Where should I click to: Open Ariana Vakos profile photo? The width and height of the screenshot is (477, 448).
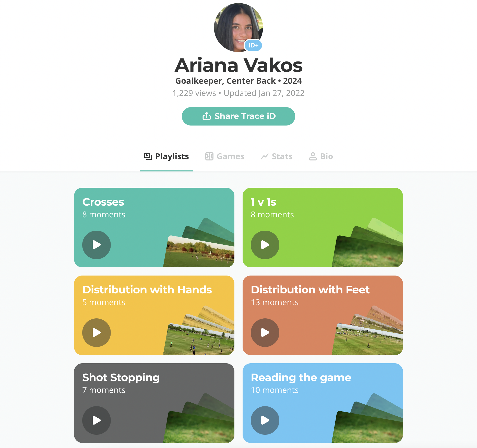coord(238,28)
